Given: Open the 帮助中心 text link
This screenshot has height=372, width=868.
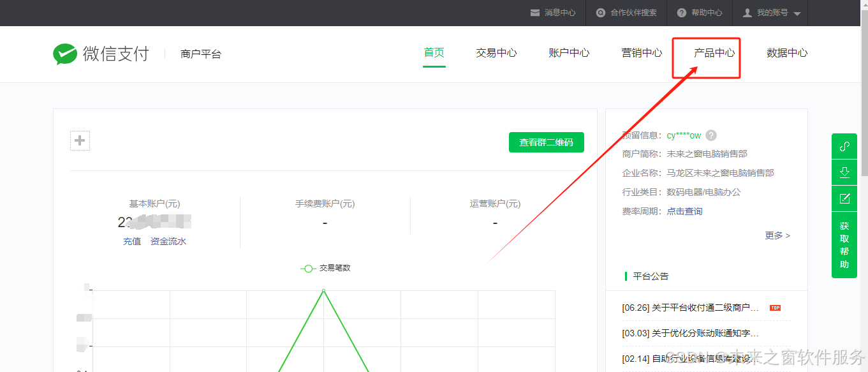Looking at the screenshot, I should pyautogui.click(x=707, y=13).
